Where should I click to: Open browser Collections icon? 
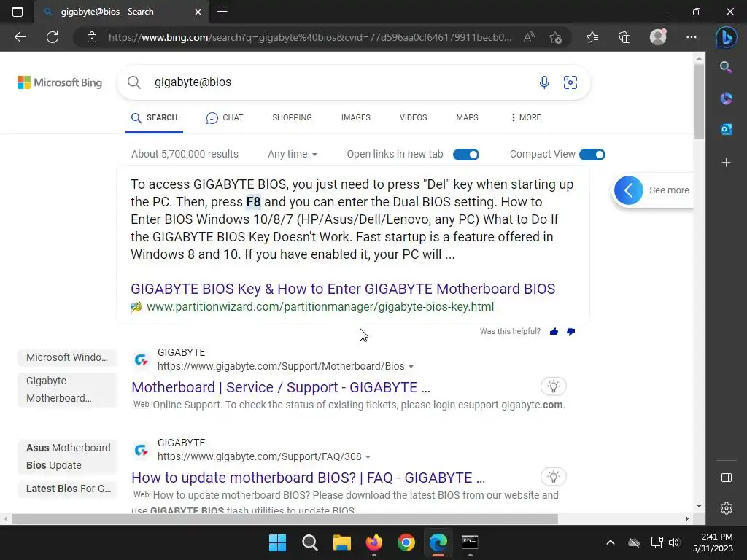click(624, 37)
